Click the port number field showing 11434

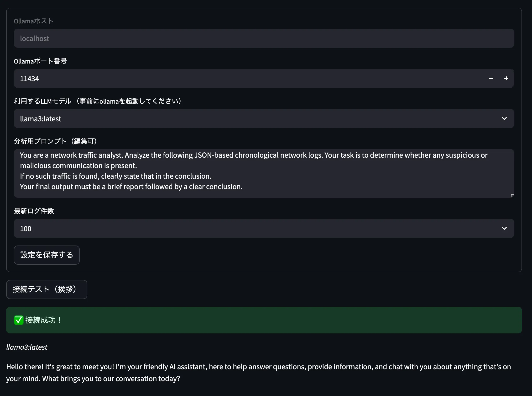click(x=240, y=78)
